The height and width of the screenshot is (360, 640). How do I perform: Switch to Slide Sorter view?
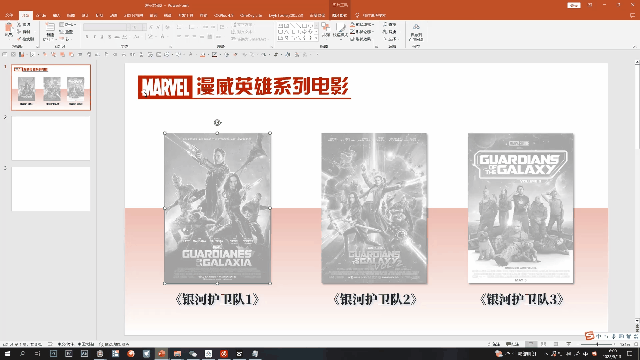(543, 344)
